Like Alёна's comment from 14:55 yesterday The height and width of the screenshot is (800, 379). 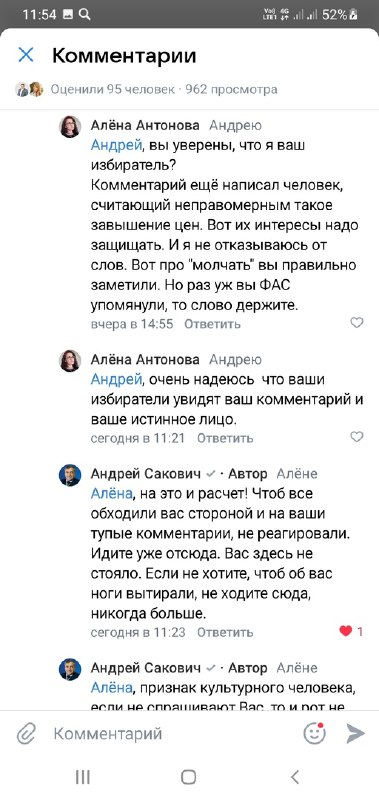click(x=357, y=322)
